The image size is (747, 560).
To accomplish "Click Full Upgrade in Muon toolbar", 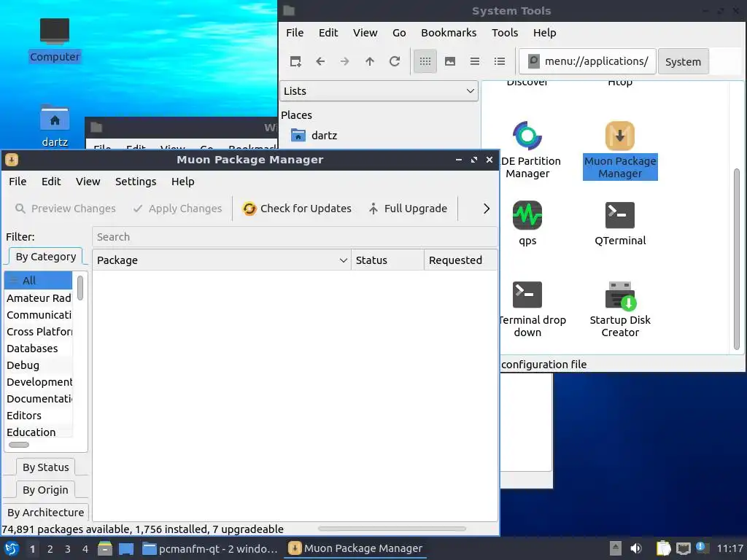I will tap(409, 209).
